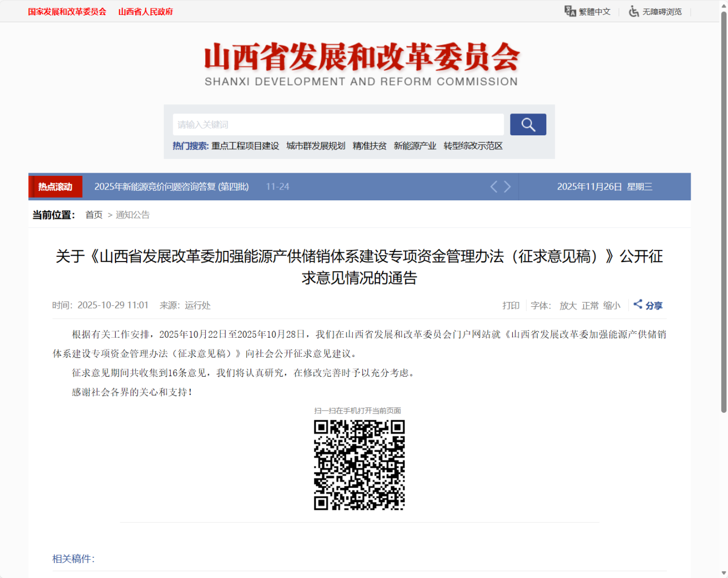The image size is (728, 578).
Task: Enable 无障碍浏览 accessibility mode icon
Action: [634, 11]
